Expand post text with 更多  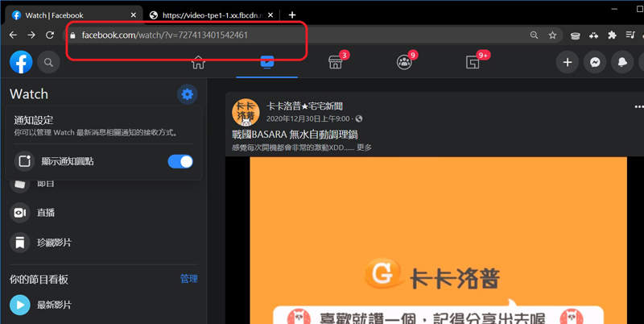(x=363, y=147)
